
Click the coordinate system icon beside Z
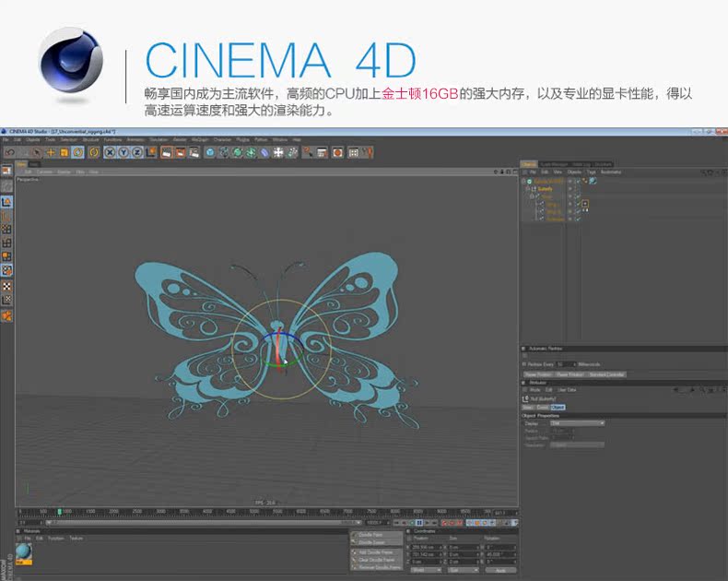point(151,152)
